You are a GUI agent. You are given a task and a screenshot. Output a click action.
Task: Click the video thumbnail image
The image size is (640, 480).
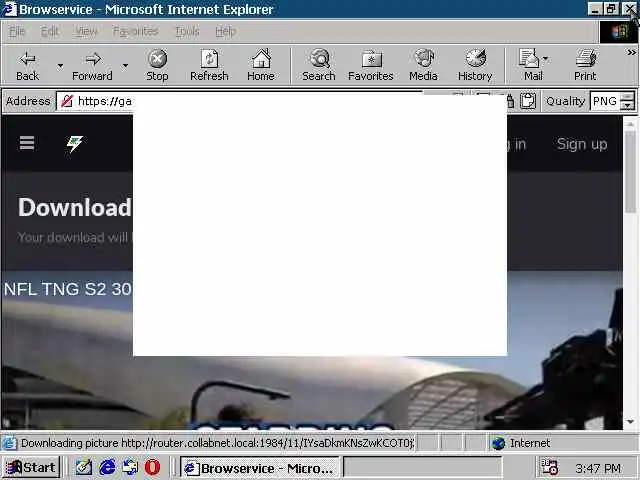pyautogui.click(x=312, y=351)
